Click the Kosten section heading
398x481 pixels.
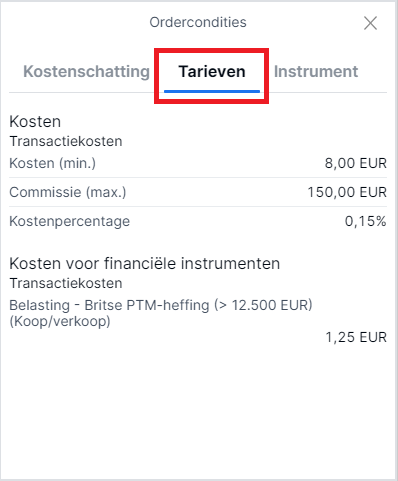click(x=35, y=121)
